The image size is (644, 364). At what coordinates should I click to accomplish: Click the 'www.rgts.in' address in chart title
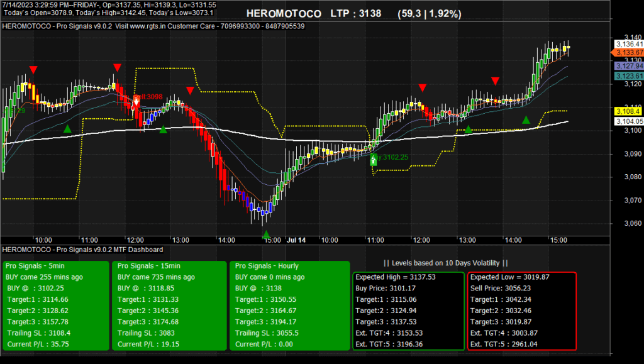point(148,26)
